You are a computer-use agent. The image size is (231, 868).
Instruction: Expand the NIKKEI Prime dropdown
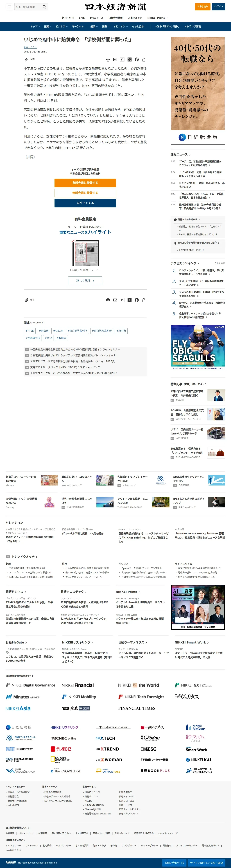point(157,18)
